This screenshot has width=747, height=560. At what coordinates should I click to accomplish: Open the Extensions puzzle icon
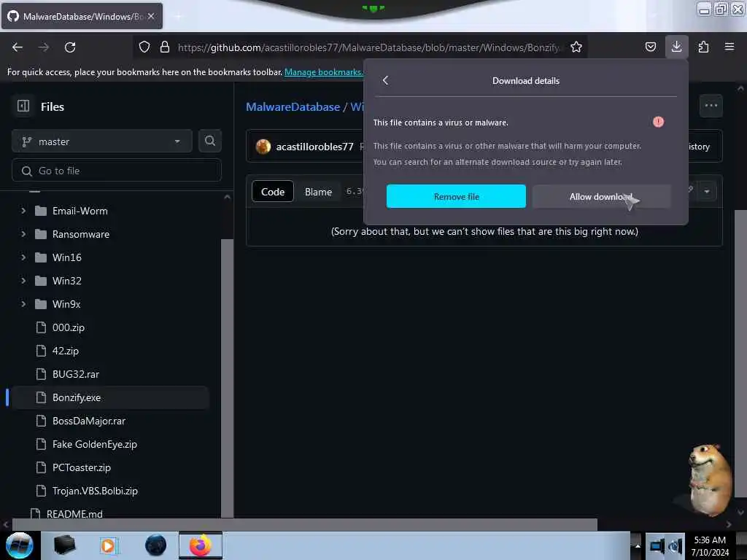point(703,47)
